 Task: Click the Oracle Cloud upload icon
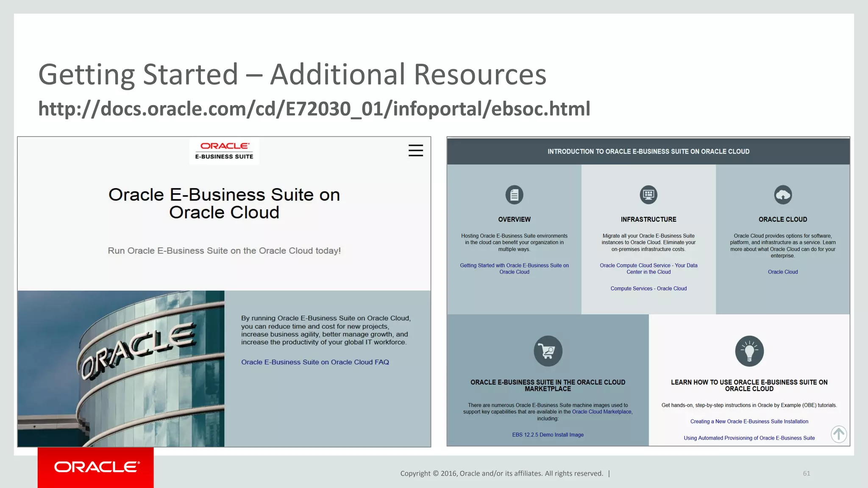tap(783, 195)
